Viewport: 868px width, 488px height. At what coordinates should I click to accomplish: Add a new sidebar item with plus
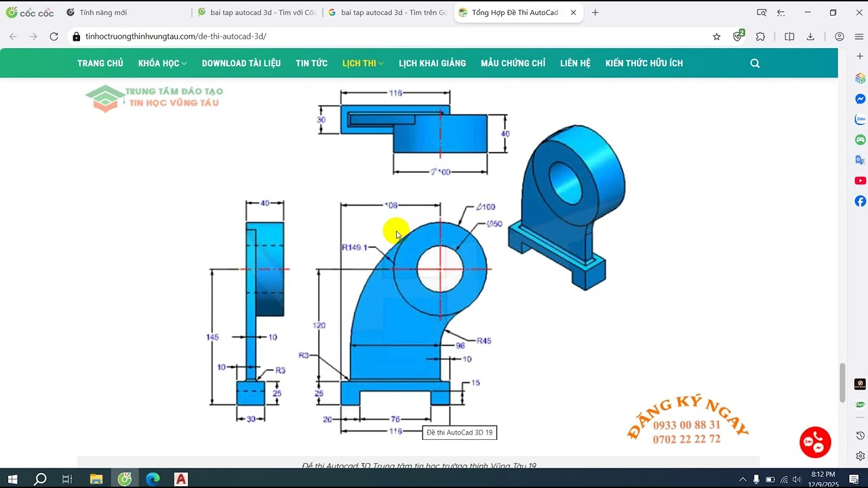click(860, 56)
